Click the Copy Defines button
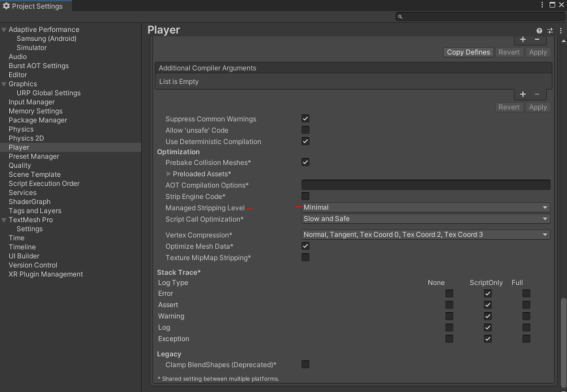567x392 pixels. pos(468,52)
